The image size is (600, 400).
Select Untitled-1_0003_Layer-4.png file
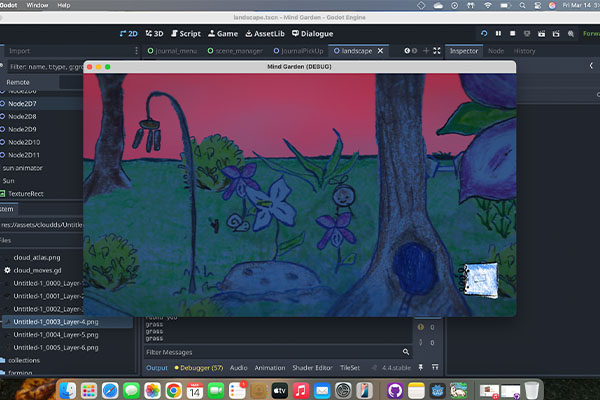[x=56, y=322]
